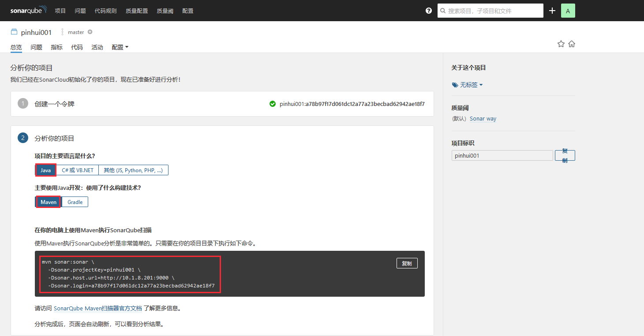Copy the project key with 复制 button
Screen dimensions: 644x336
pyautogui.click(x=565, y=155)
